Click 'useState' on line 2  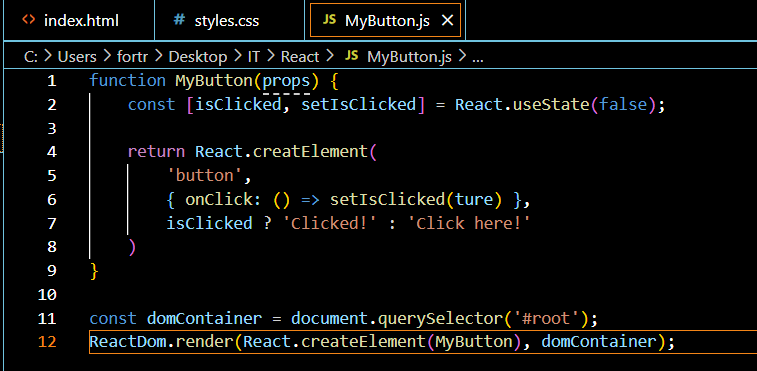click(550, 105)
